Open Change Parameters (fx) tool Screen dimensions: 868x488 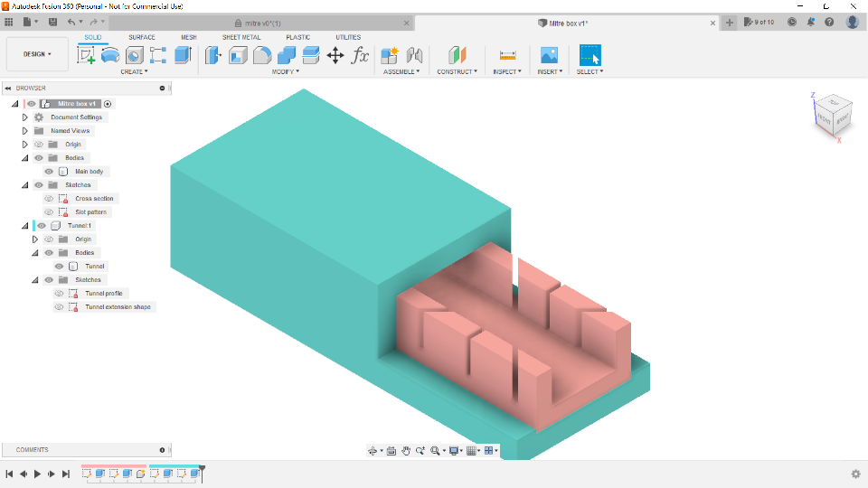click(x=360, y=56)
